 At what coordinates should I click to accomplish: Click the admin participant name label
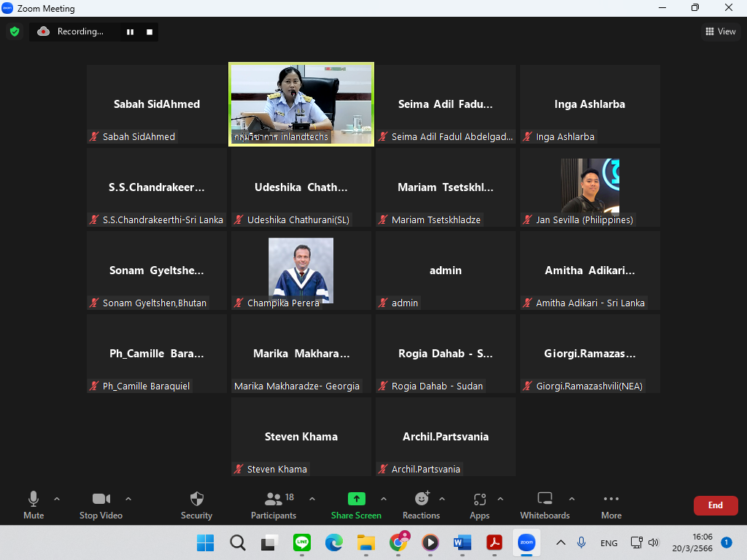[404, 303]
